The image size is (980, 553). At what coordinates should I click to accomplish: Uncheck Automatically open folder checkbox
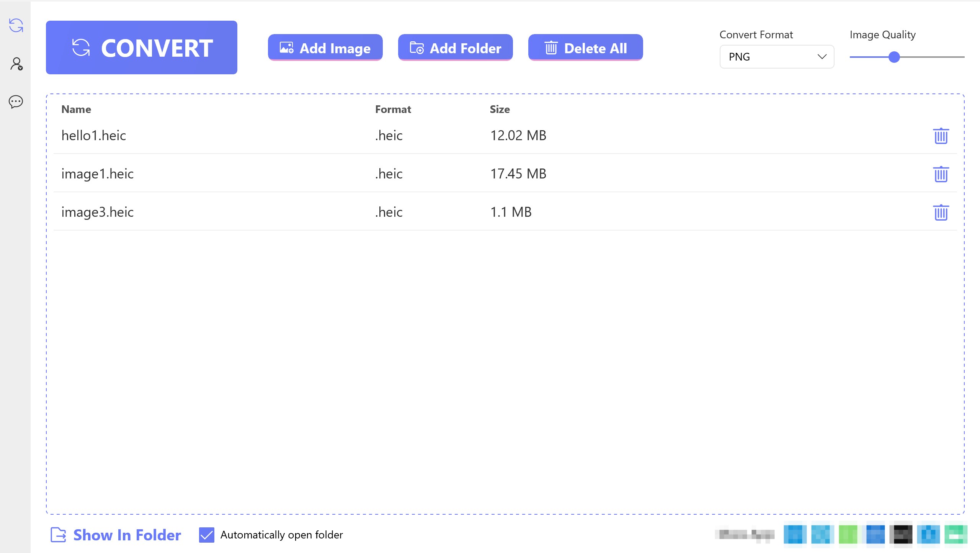click(206, 535)
